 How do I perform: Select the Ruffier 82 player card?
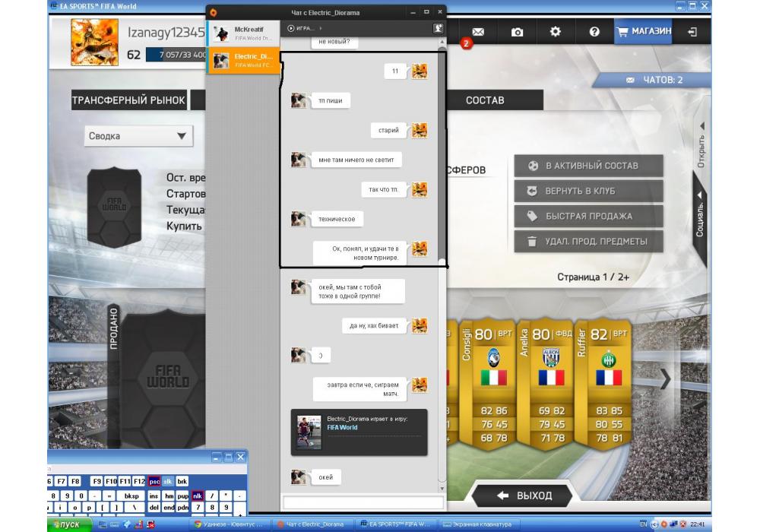point(603,383)
